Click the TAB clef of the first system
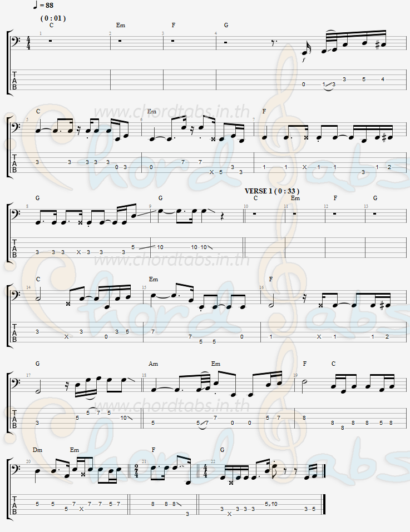The height and width of the screenshot is (532, 410). (14, 81)
